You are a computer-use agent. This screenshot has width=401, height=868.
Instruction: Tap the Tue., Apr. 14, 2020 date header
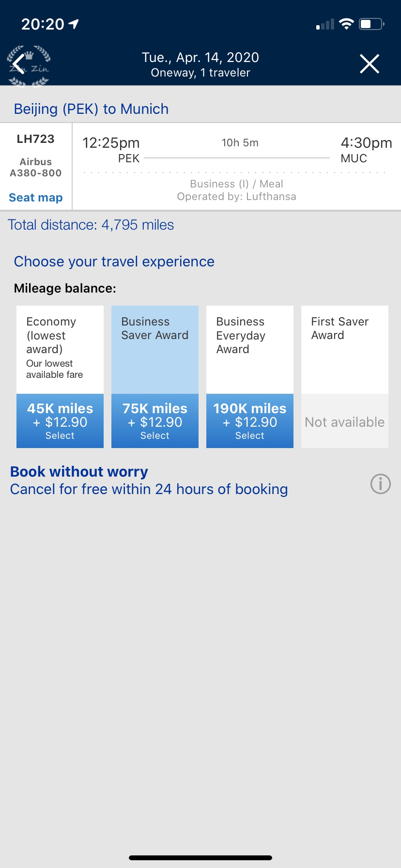pyautogui.click(x=200, y=57)
